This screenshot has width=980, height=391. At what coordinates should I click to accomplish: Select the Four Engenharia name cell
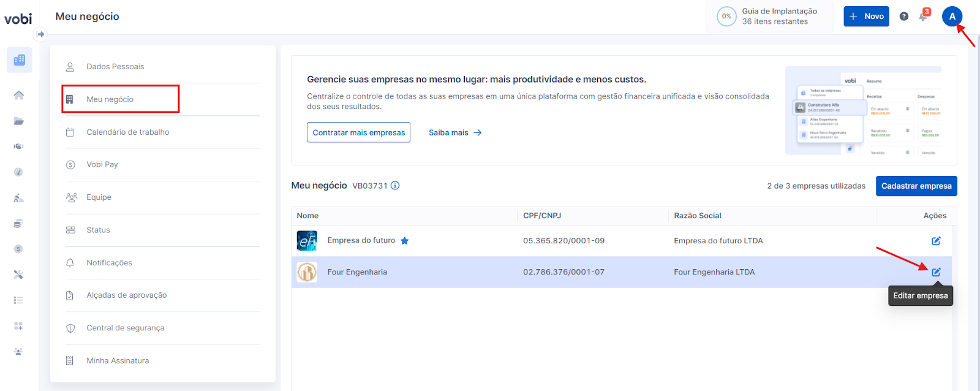pos(357,272)
